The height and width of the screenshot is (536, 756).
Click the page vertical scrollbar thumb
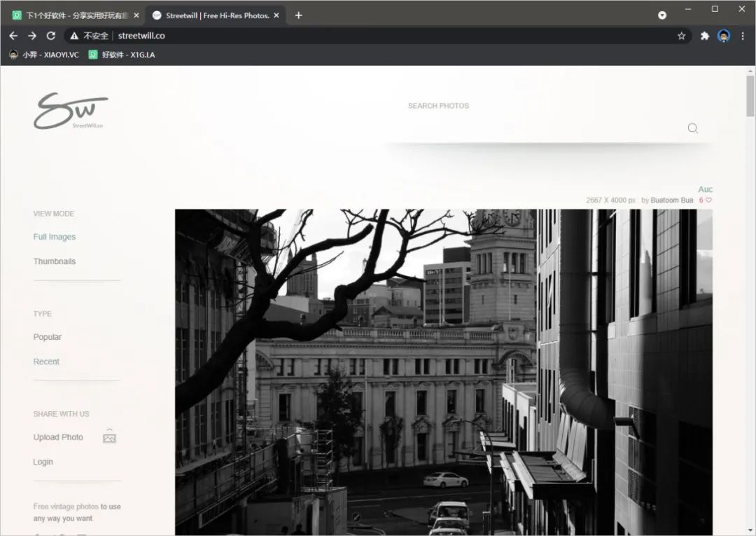tap(750, 95)
